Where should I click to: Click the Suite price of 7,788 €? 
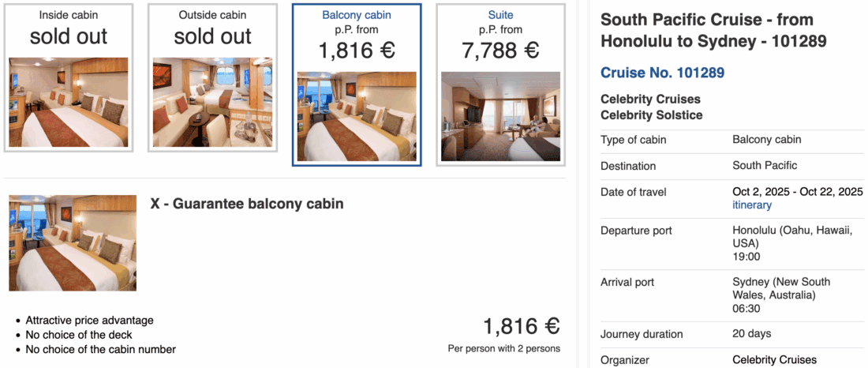[500, 51]
